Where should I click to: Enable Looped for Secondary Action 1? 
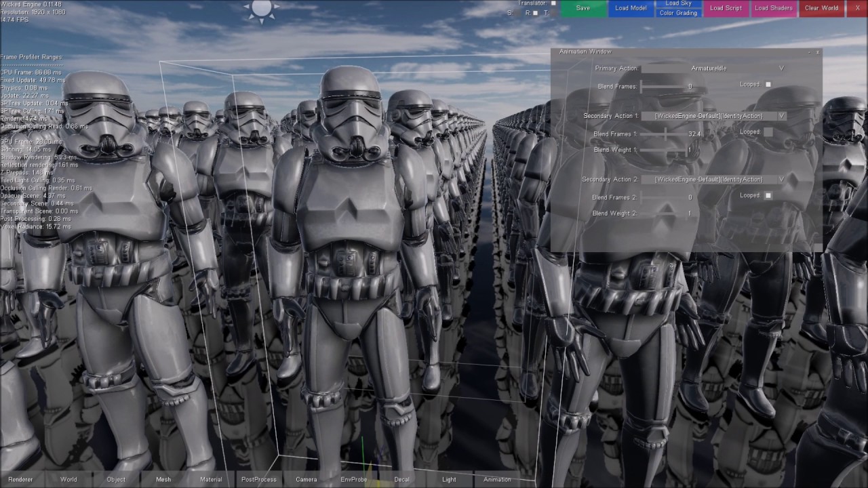pos(768,132)
